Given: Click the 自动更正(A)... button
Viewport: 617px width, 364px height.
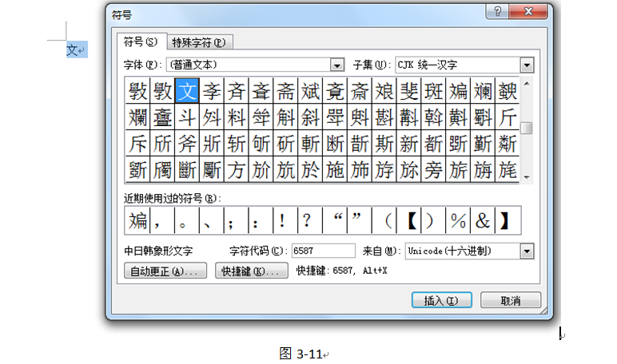Looking at the screenshot, I should 165,271.
